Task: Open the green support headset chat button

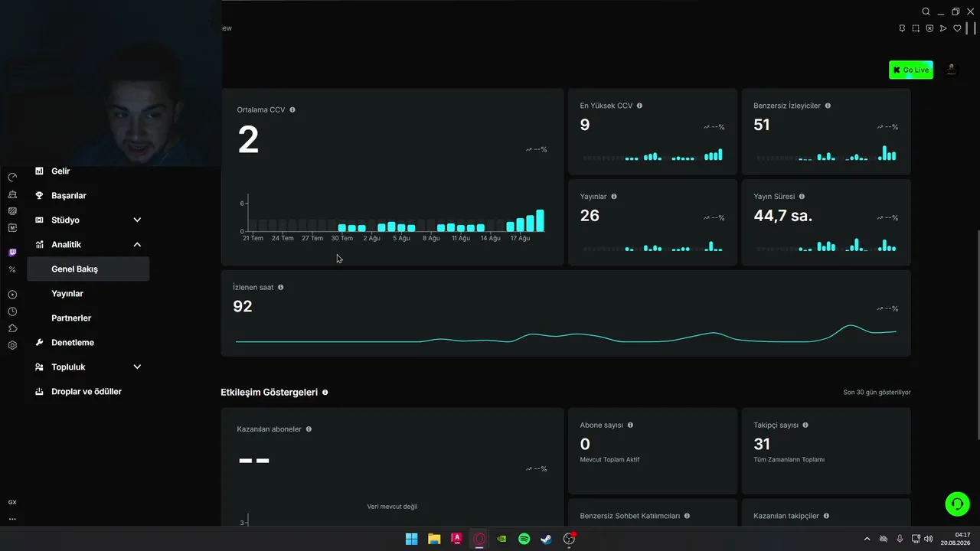Action: (957, 504)
